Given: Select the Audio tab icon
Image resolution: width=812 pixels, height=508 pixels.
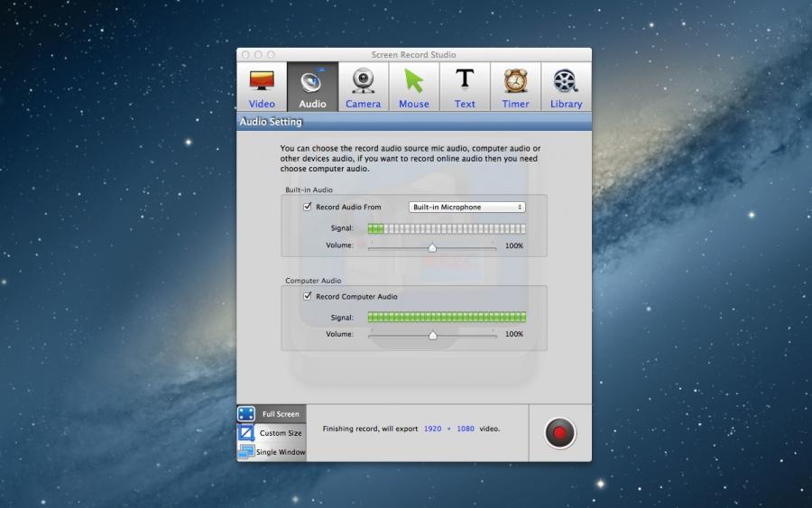Looking at the screenshot, I should point(312,81).
